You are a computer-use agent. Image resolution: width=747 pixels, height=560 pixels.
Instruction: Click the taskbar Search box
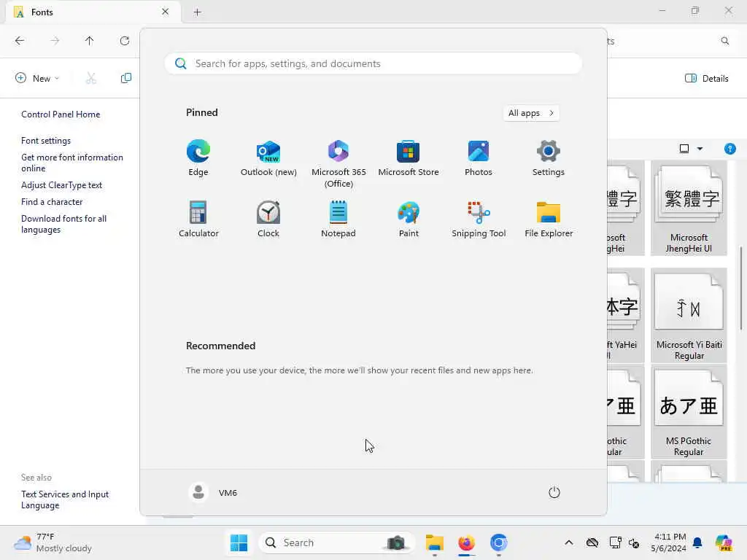click(x=336, y=542)
